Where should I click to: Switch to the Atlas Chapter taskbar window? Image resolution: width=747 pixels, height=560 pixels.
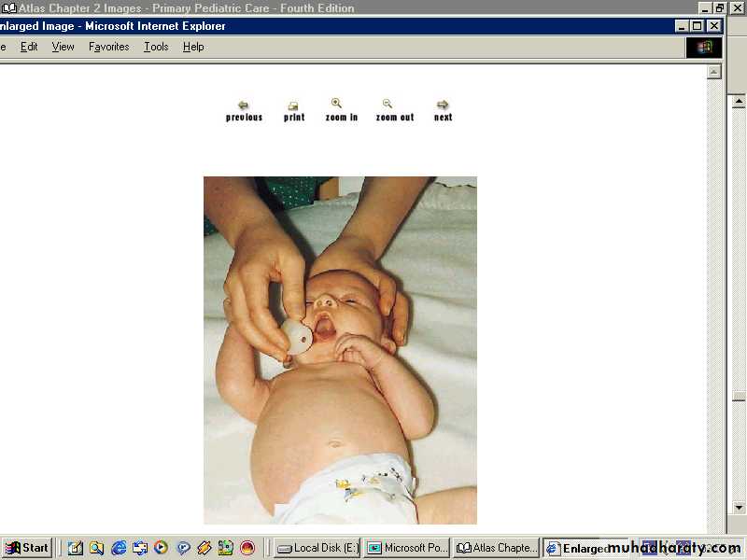click(x=496, y=548)
